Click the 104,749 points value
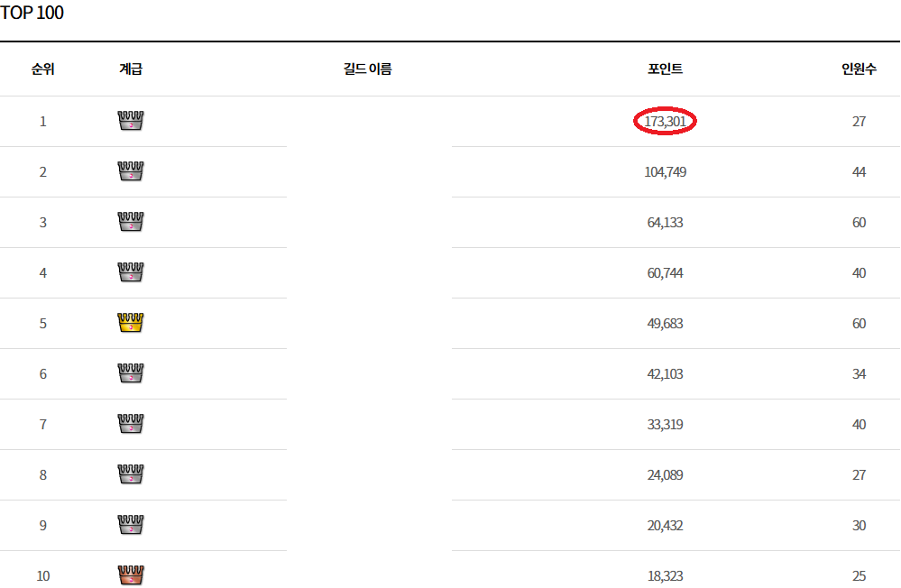Viewport: 901px width, 588px height. [x=666, y=172]
